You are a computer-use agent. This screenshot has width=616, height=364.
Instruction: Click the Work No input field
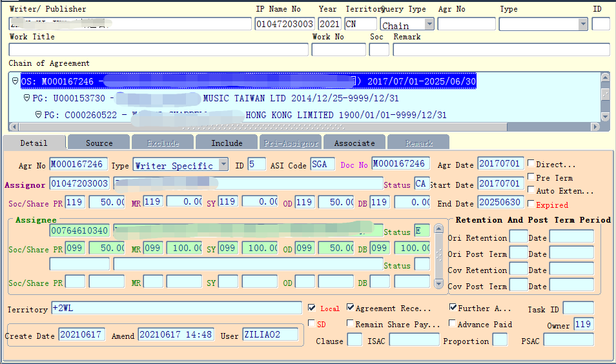[x=338, y=50]
